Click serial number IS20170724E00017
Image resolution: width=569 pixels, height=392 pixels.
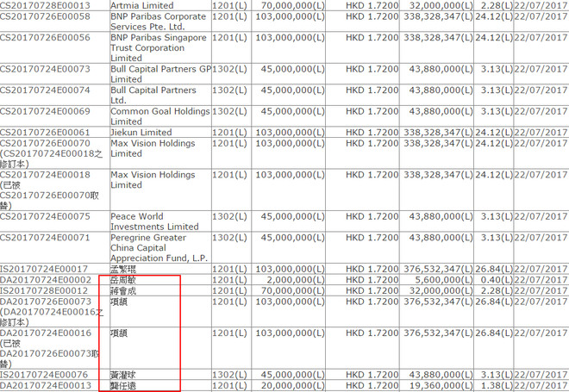44,269
